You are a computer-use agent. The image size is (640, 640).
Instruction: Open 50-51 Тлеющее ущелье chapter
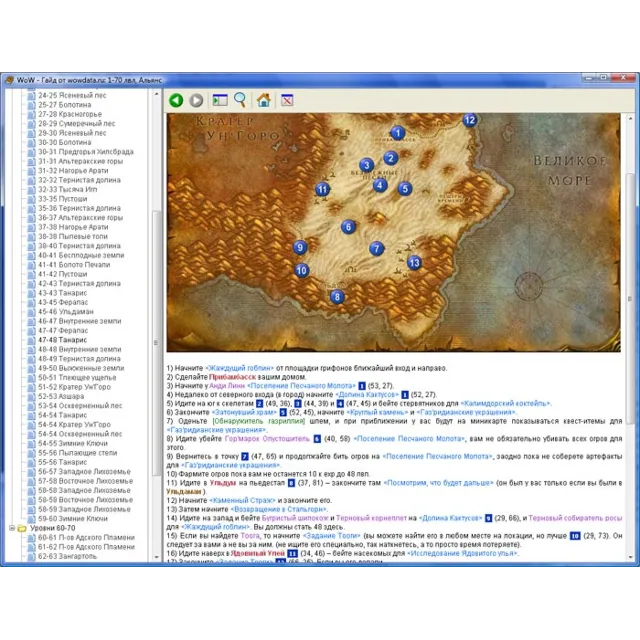click(x=77, y=378)
